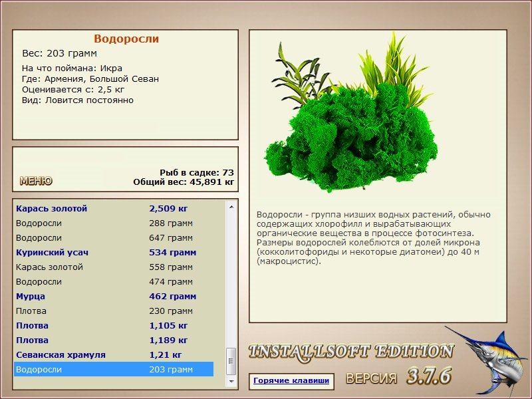Select the Плотва 230 грамм row
This screenshot has width=532, height=399.
point(114,311)
